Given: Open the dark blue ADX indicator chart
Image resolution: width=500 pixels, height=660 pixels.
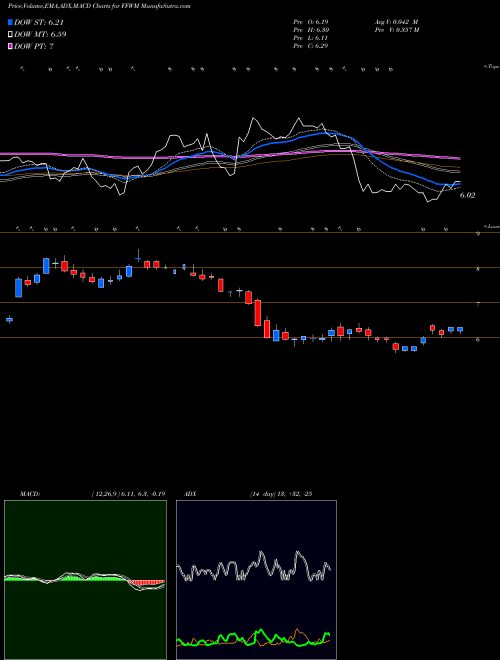Looking at the screenshot, I should 256,580.
